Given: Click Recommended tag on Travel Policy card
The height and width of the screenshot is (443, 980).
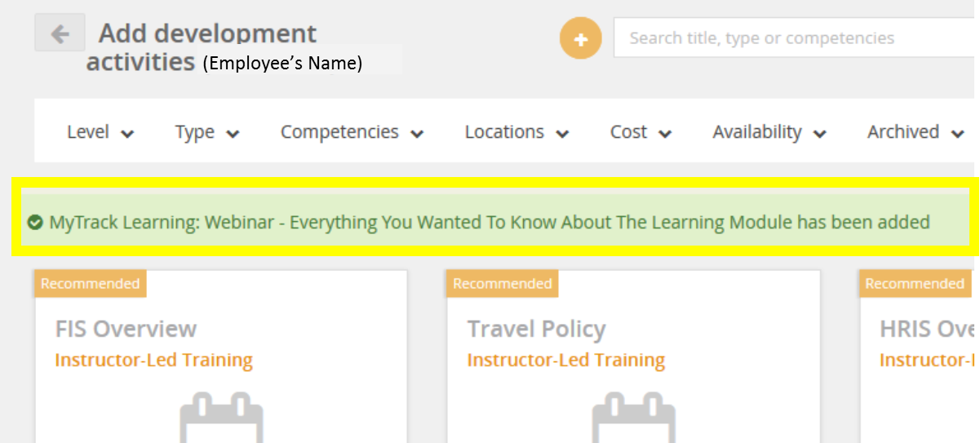Looking at the screenshot, I should coord(503,284).
